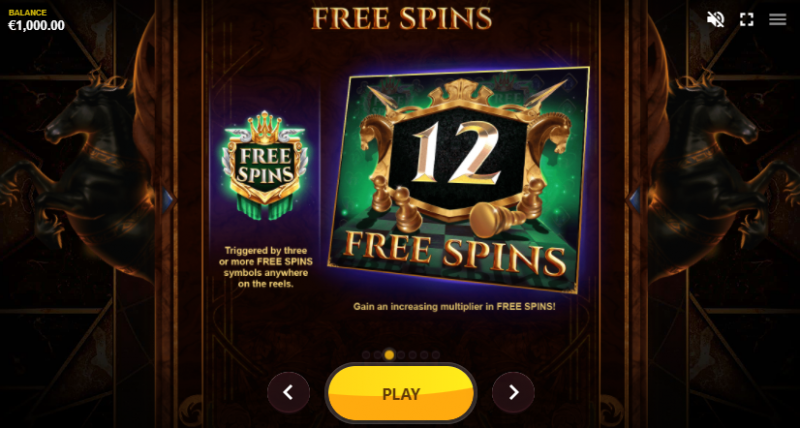
Task: Click the 12 Free Spins chessboard image
Action: 458,180
